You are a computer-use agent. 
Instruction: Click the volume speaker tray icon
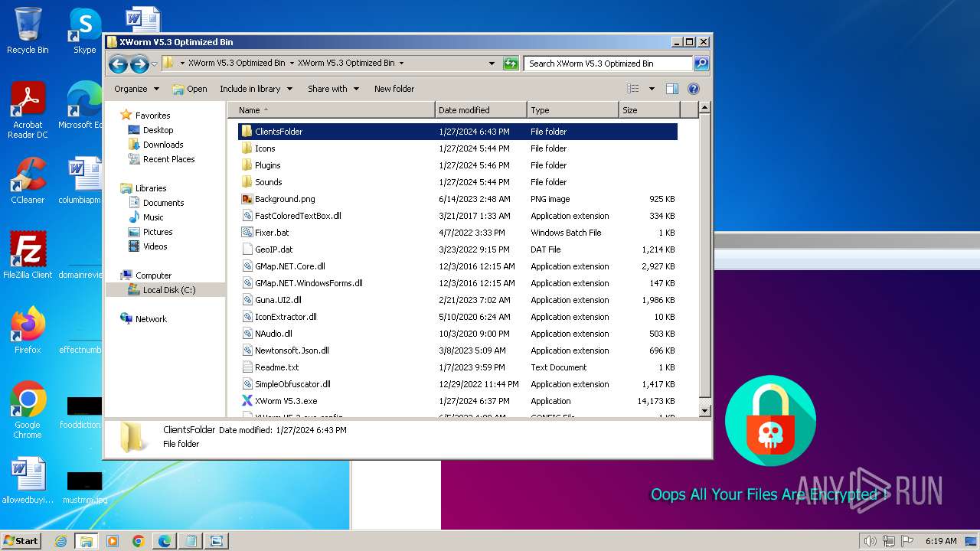(x=870, y=541)
